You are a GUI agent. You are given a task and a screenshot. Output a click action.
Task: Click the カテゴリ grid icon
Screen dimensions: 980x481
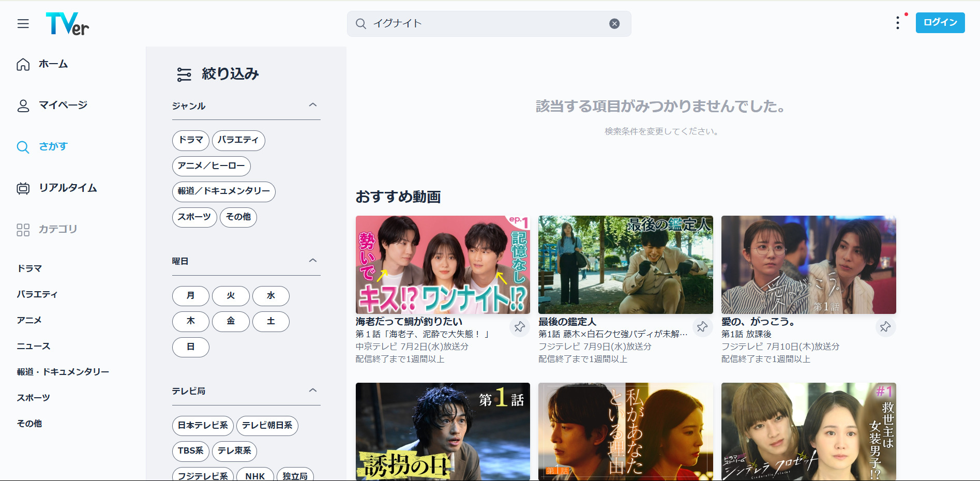point(23,230)
